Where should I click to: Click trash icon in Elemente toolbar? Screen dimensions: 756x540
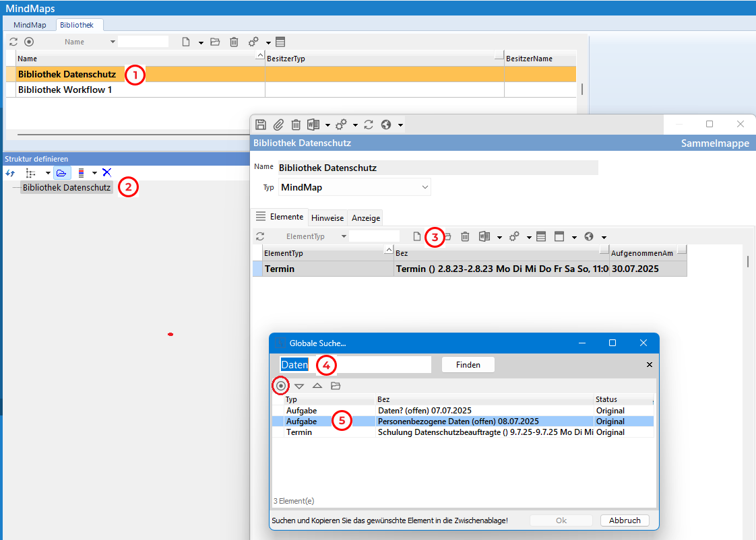click(465, 236)
